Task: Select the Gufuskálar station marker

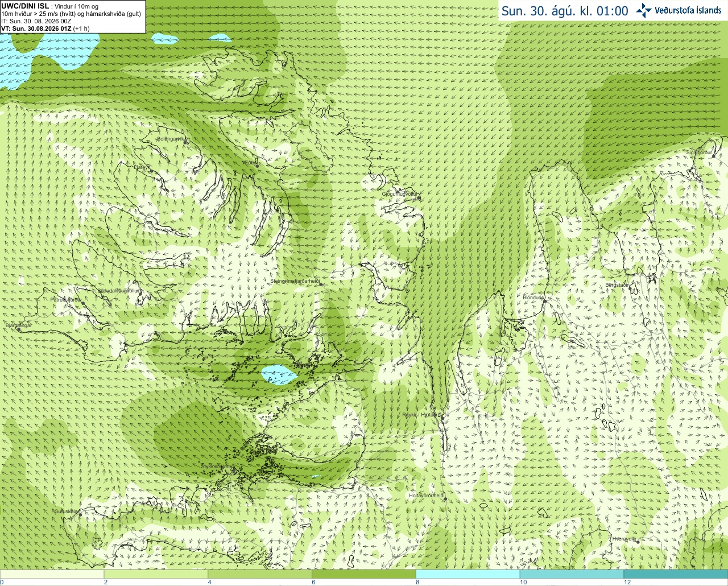Action: (x=80, y=514)
